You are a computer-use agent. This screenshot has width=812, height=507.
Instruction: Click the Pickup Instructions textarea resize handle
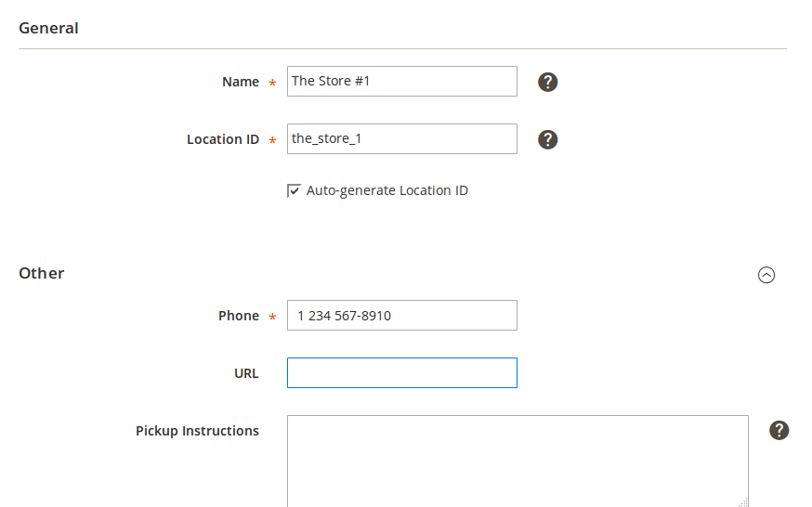click(x=743, y=501)
